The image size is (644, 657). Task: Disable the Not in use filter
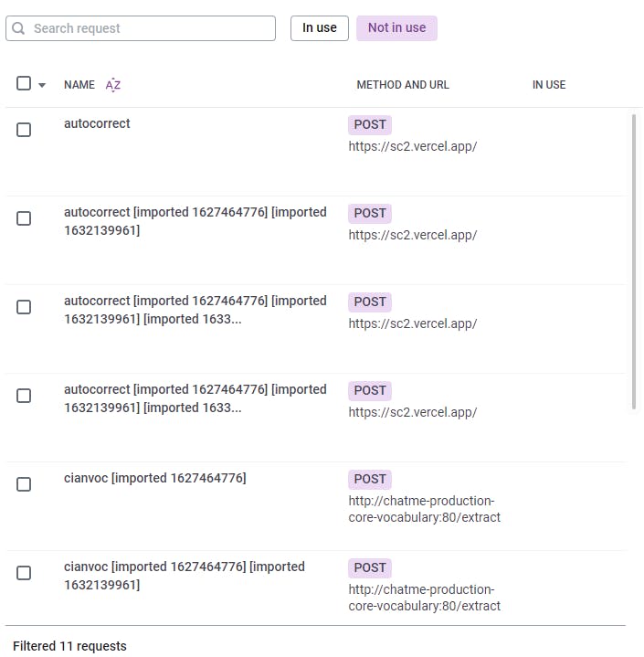coord(396,28)
